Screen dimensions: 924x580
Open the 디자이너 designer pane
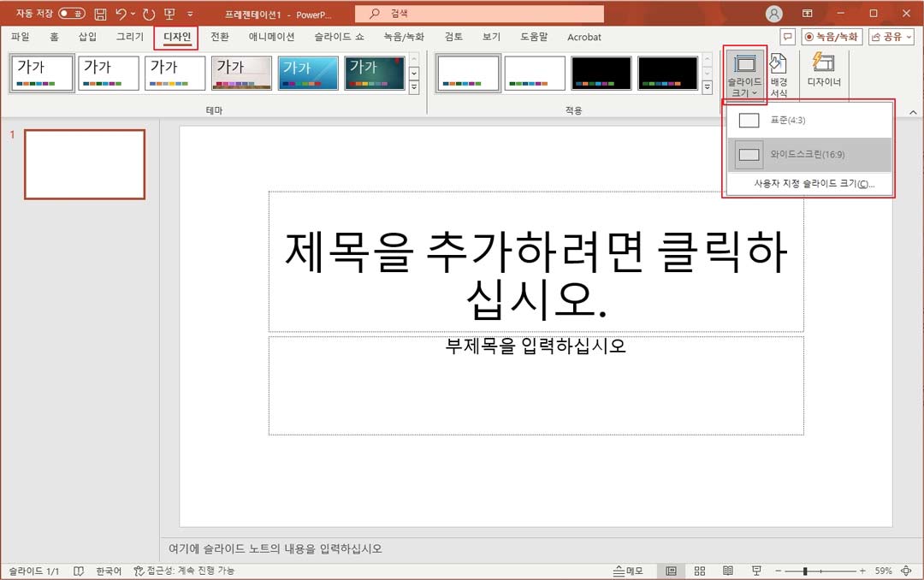(824, 71)
